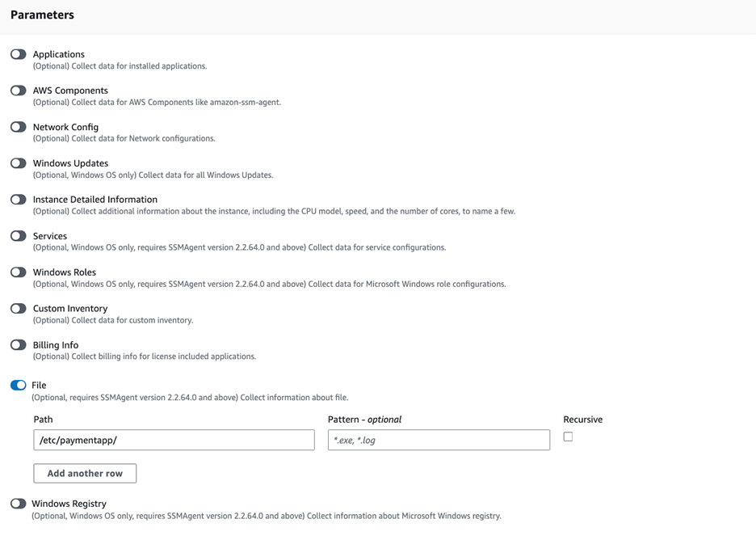
Task: Enable the Network Config toggle
Action: tap(18, 127)
